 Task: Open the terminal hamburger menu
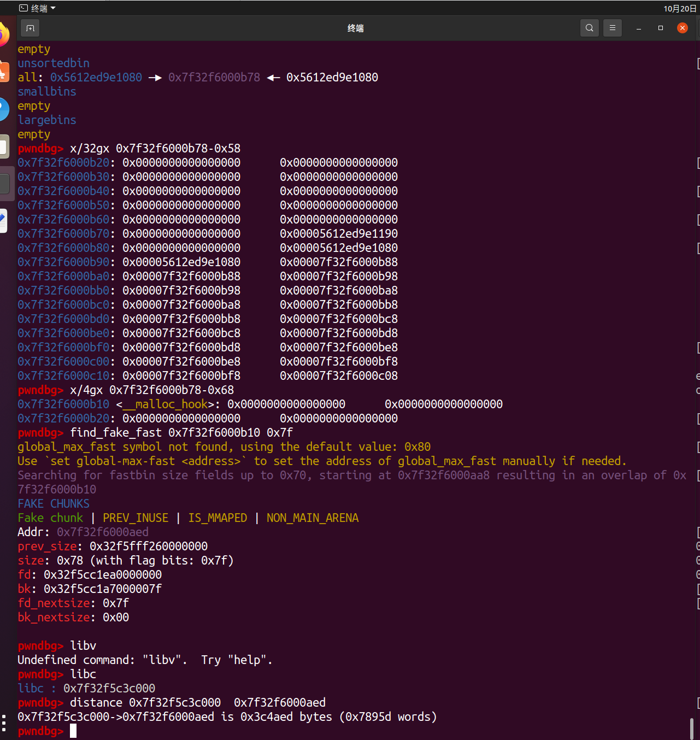[x=612, y=28]
